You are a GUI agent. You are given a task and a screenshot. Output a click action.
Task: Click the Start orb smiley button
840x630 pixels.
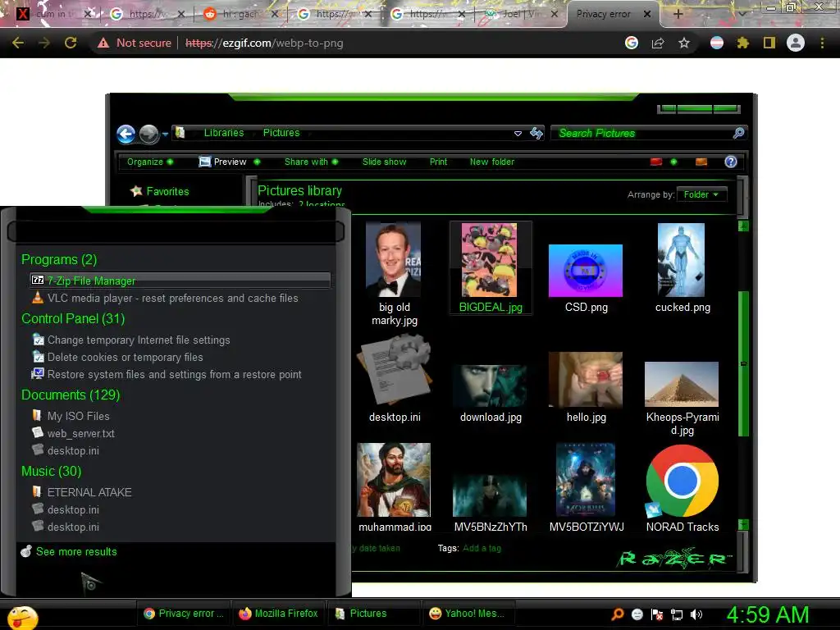click(22, 617)
